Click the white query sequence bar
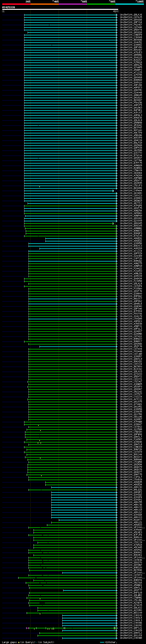This screenshot has width=146, height=644. (60, 10)
